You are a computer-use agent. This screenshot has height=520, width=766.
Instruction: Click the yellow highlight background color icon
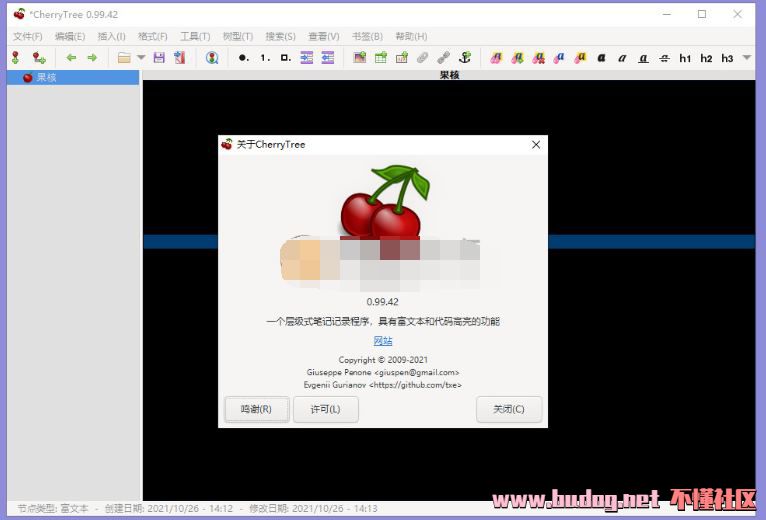coord(580,58)
